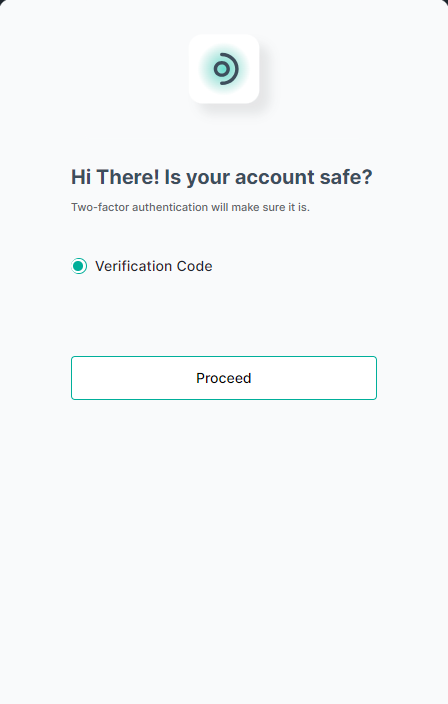This screenshot has width=448, height=704.
Task: Click the Proceed button
Action: click(224, 378)
